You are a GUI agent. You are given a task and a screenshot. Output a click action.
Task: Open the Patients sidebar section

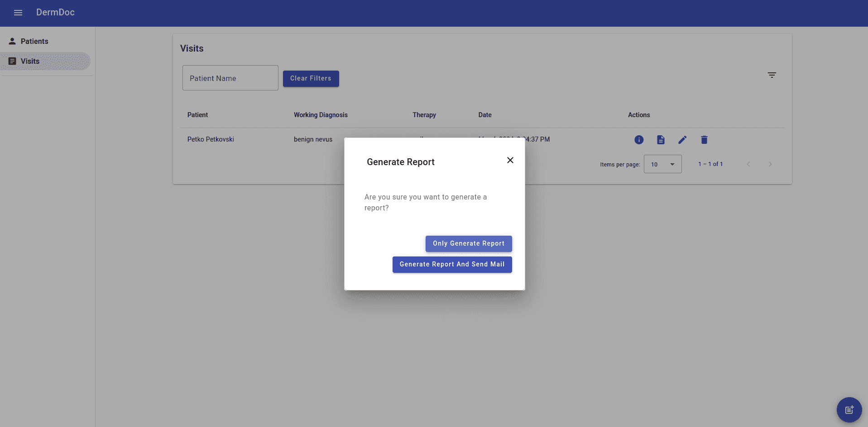coord(34,41)
